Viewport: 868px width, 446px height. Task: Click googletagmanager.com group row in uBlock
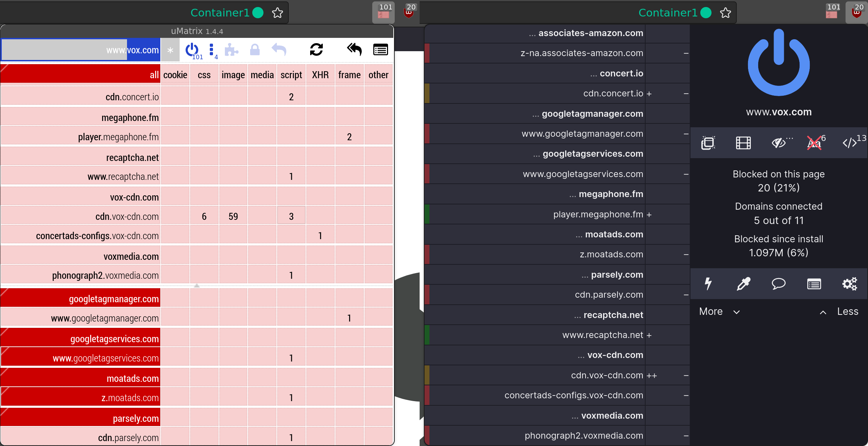(x=557, y=114)
